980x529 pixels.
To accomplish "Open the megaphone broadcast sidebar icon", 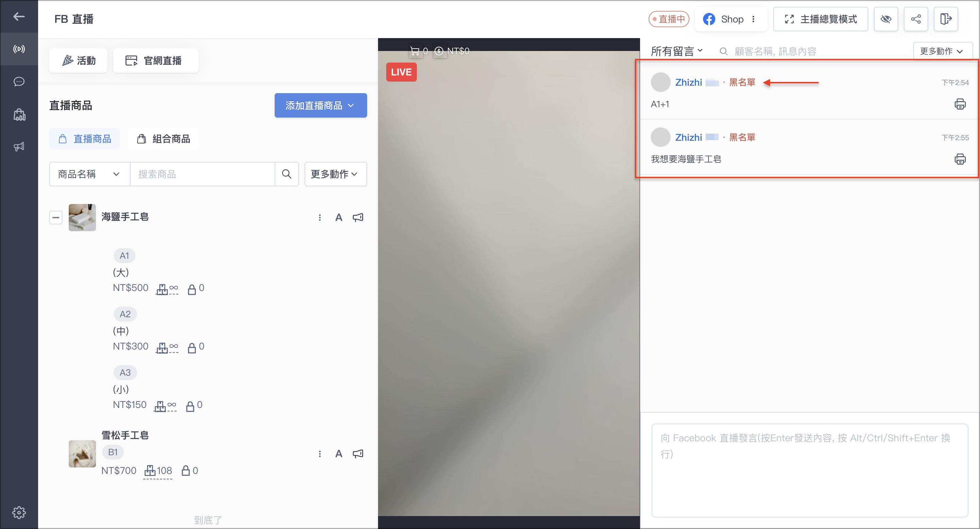I will (19, 147).
